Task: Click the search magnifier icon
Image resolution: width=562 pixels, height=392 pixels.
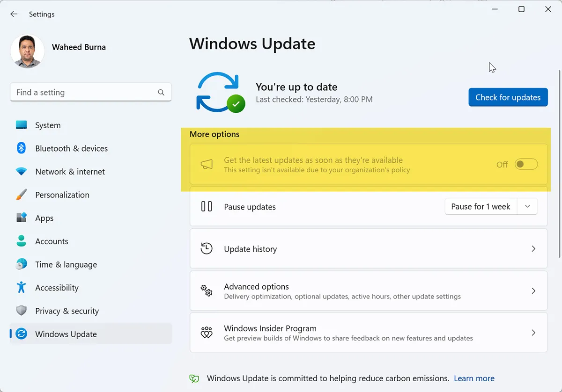Action: coord(161,93)
